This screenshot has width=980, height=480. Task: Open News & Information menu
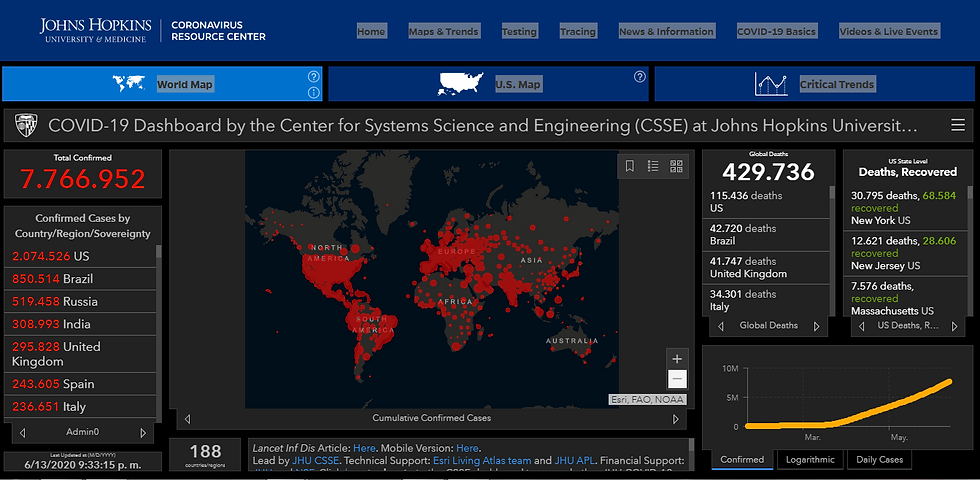coord(666,31)
